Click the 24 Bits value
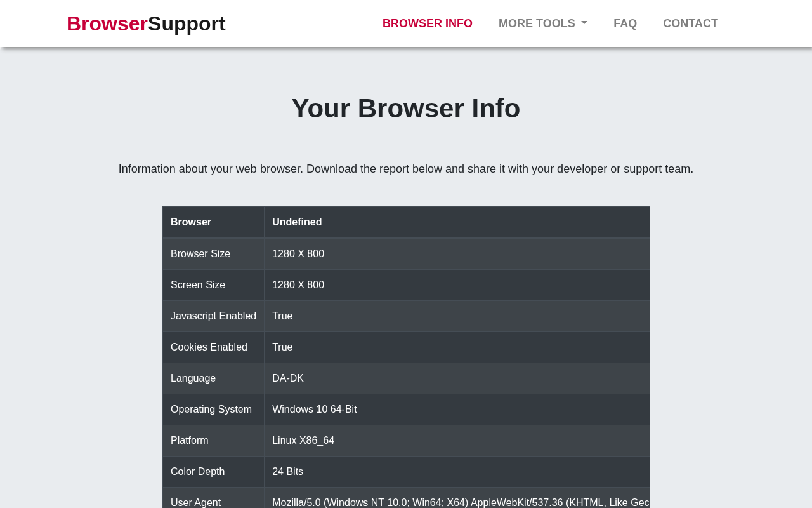Image resolution: width=812 pixels, height=508 pixels. (287, 472)
